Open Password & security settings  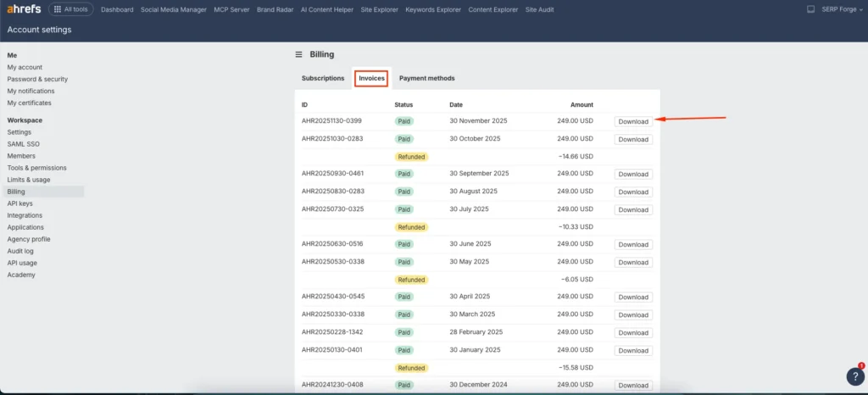(x=37, y=79)
